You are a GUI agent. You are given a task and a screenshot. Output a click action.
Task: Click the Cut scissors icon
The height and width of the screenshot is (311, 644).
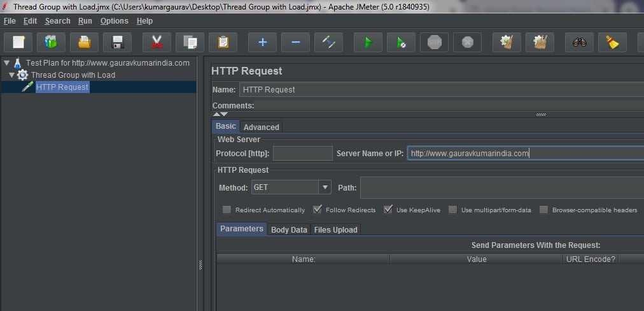click(157, 43)
